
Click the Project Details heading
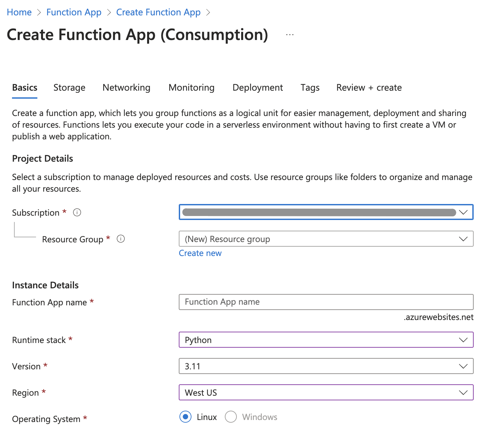pyautogui.click(x=42, y=158)
